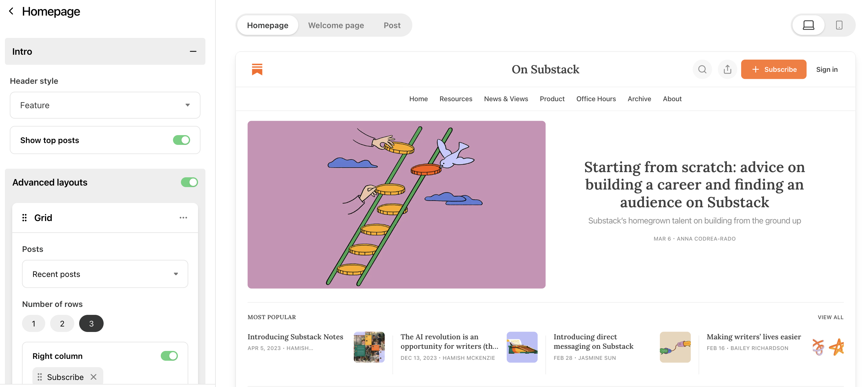868x387 pixels.
Task: Collapse the Intro section with the minus icon
Action: [x=193, y=51]
